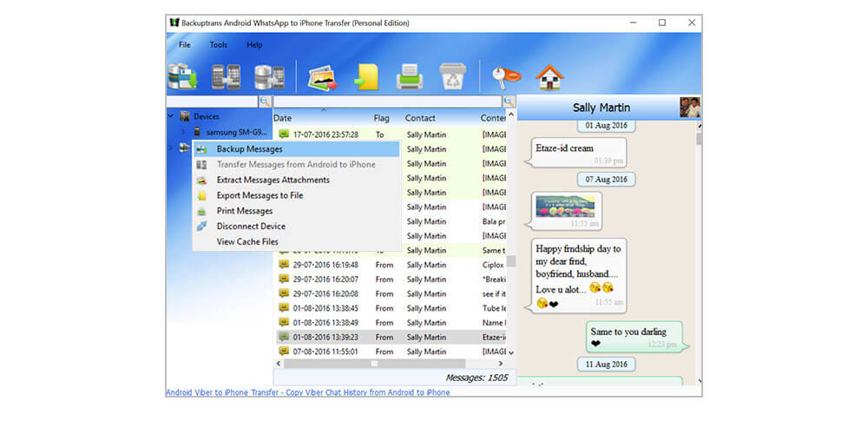The height and width of the screenshot is (434, 868).
Task: Click Sally Martin's profile picture thumbnail
Action: point(690,108)
